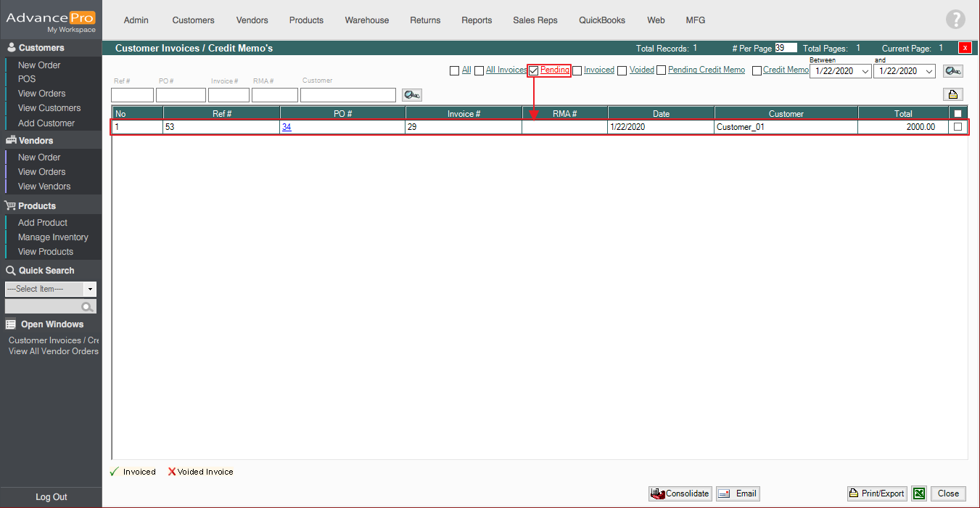This screenshot has height=508, width=980.
Task: Export the list with the Excel icon
Action: pos(919,493)
